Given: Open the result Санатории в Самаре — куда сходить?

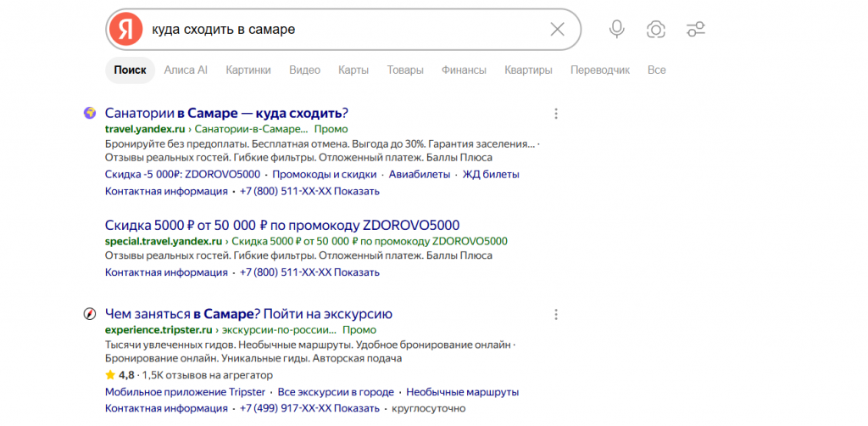Looking at the screenshot, I should [226, 114].
